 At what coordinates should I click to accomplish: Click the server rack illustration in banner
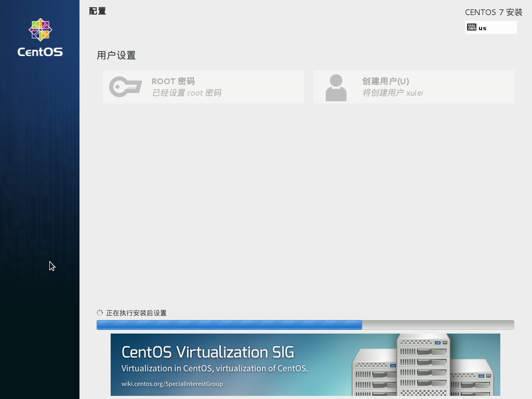(423, 365)
